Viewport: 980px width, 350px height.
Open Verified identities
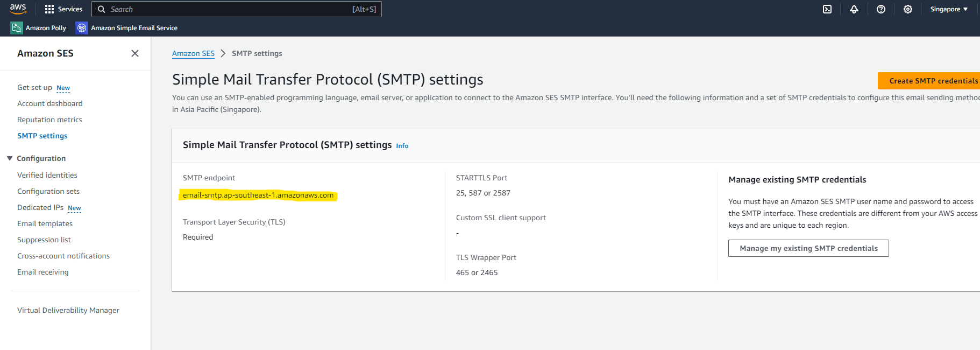pyautogui.click(x=47, y=175)
